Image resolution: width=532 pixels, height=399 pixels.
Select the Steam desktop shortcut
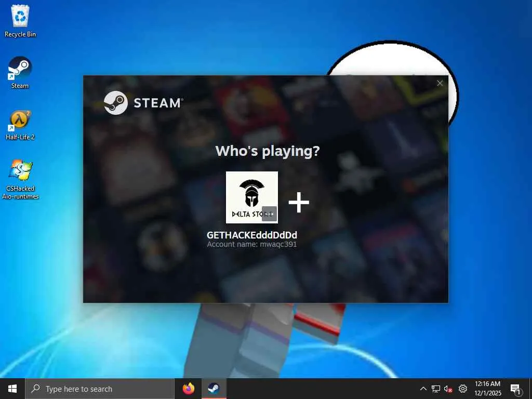[x=20, y=73]
